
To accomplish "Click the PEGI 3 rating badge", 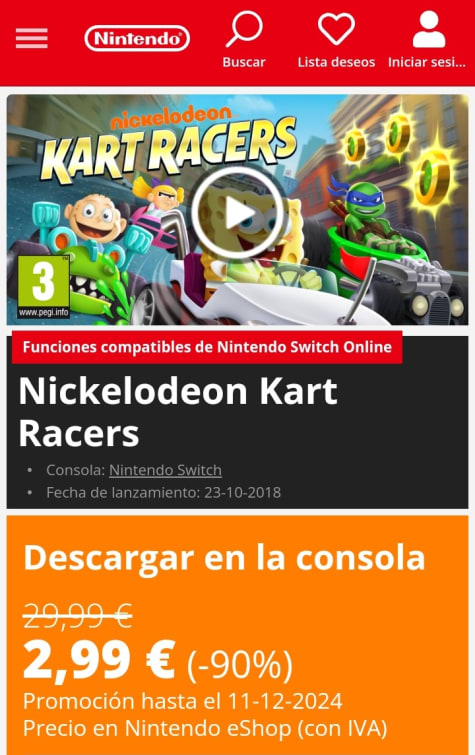I will click(43, 287).
